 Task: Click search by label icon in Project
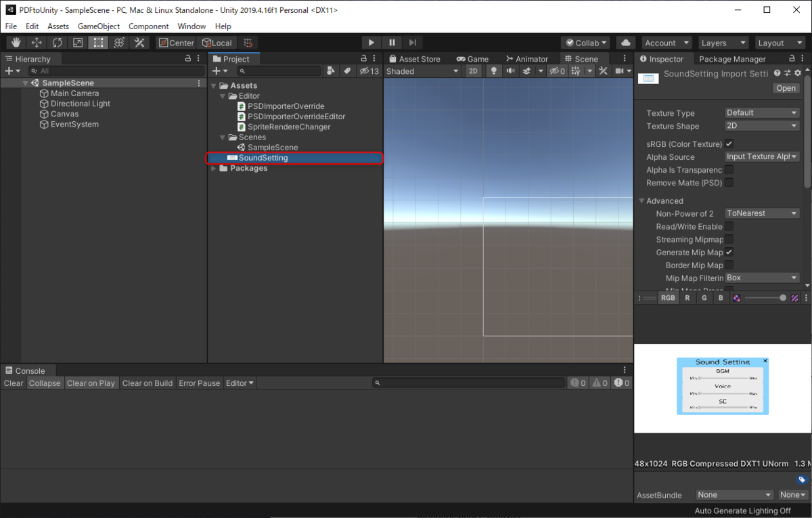point(347,70)
